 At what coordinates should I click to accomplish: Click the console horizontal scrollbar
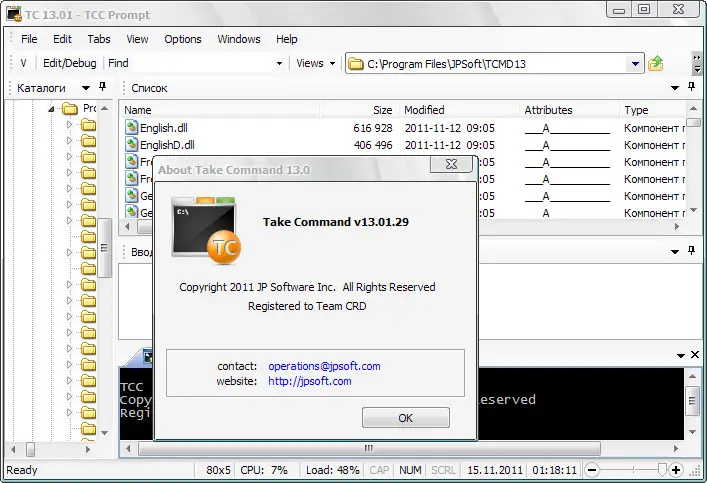(x=369, y=448)
